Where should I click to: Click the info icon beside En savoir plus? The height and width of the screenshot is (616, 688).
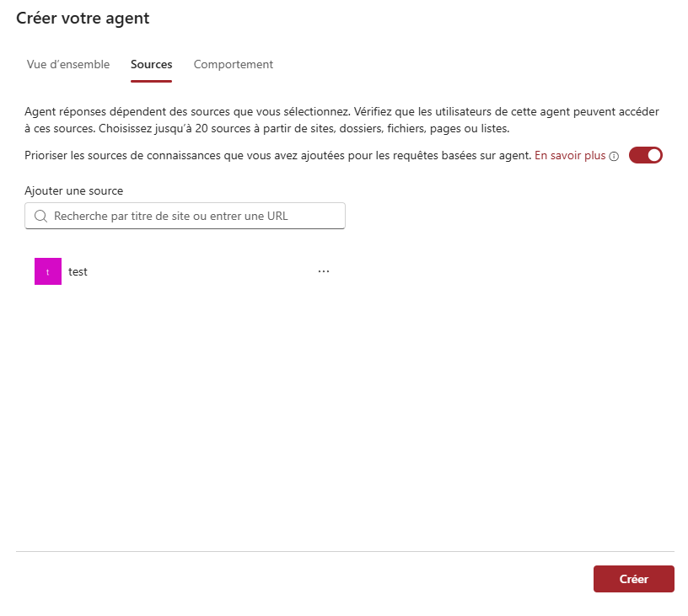(614, 156)
